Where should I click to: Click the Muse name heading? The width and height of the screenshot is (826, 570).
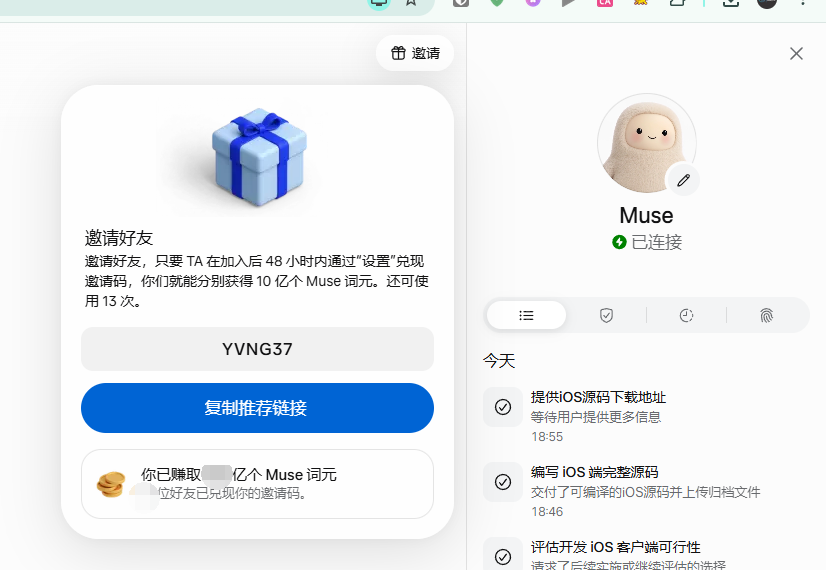(646, 215)
